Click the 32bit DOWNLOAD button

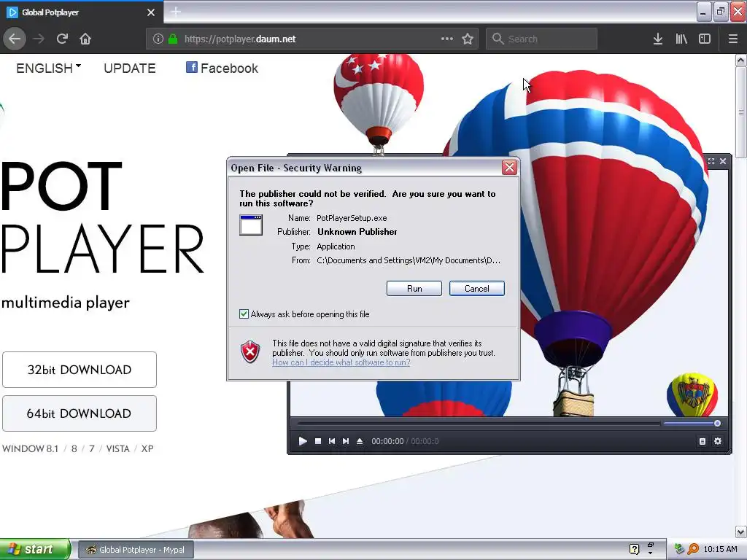coord(79,370)
